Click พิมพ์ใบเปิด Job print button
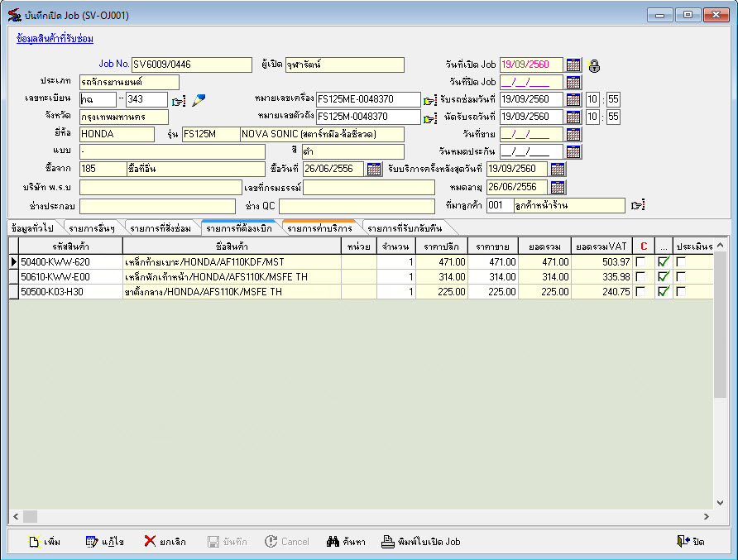The image size is (738, 560). [x=421, y=542]
